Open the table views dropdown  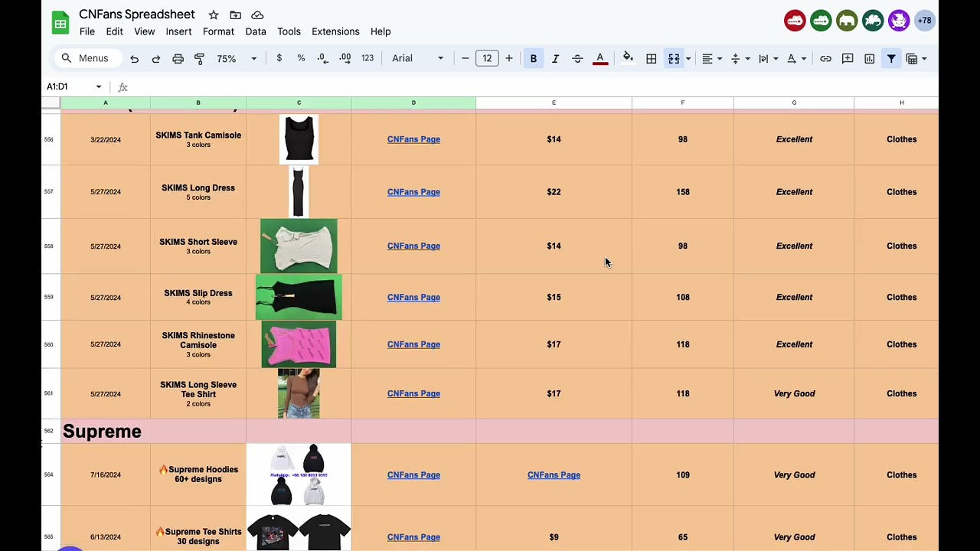(x=916, y=59)
